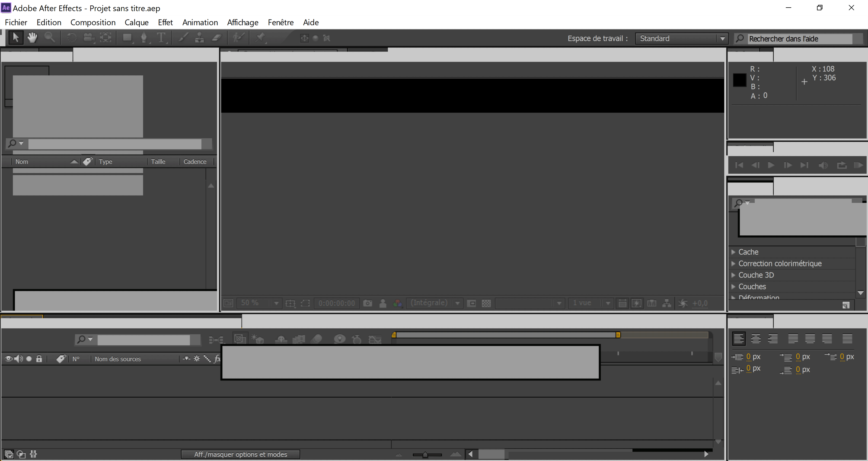Click the Rechercher dans l'aide search field
This screenshot has height=461, width=868.
pos(799,39)
